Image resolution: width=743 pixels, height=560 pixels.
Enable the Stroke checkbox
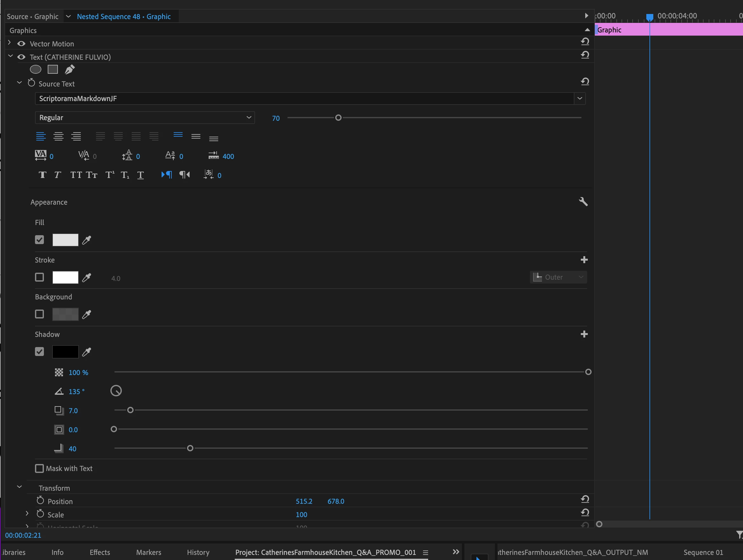(39, 277)
